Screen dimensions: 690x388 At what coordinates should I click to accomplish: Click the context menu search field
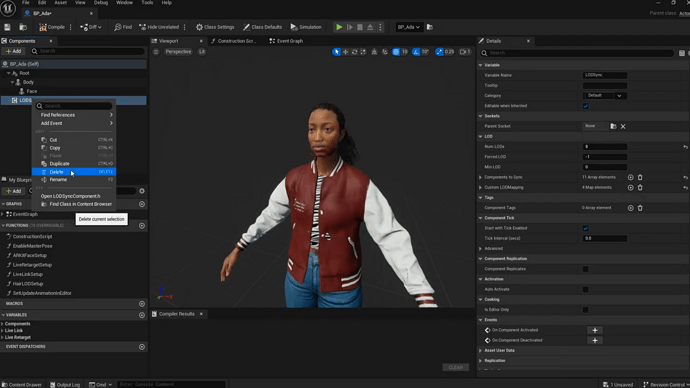[x=74, y=106]
